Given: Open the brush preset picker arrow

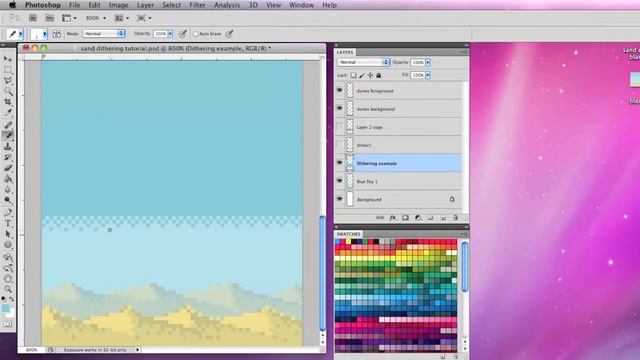Looking at the screenshot, I should tap(45, 34).
